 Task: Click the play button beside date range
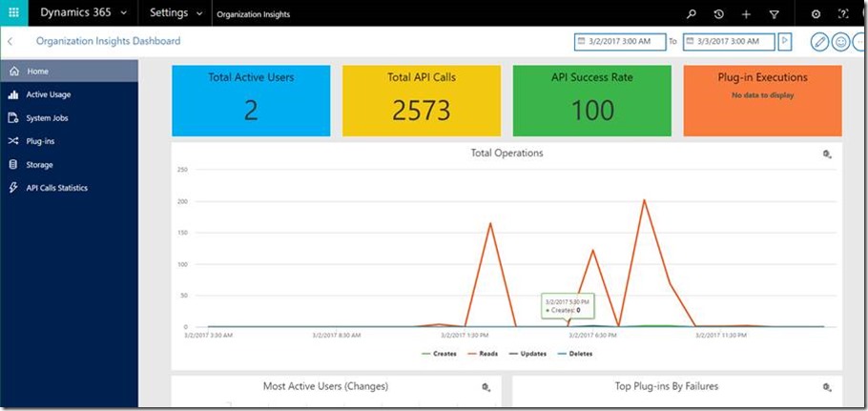(785, 41)
